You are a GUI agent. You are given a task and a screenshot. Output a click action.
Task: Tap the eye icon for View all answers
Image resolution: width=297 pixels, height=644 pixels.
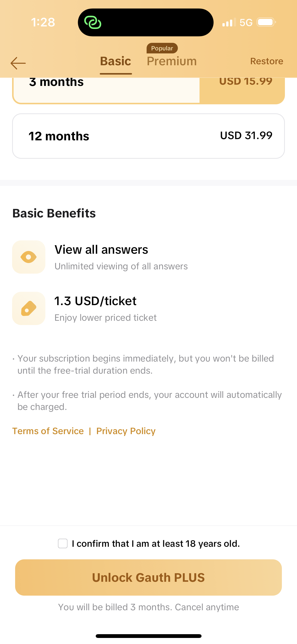pyautogui.click(x=29, y=257)
